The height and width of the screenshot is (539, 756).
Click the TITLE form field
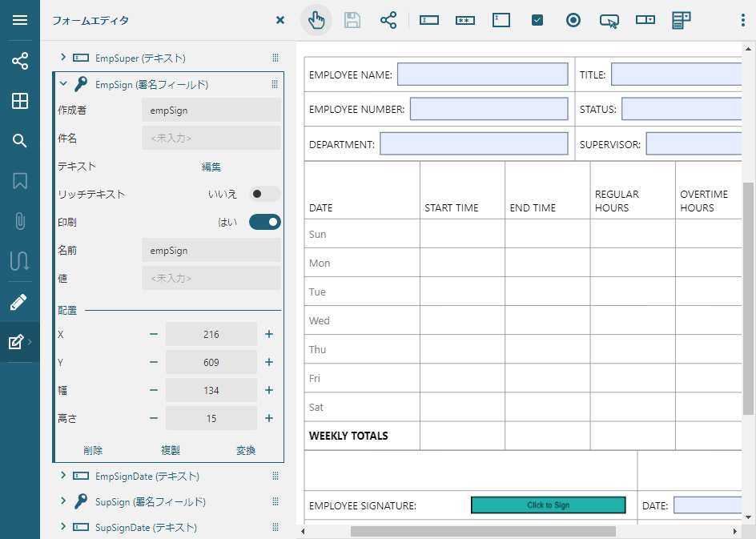677,74
